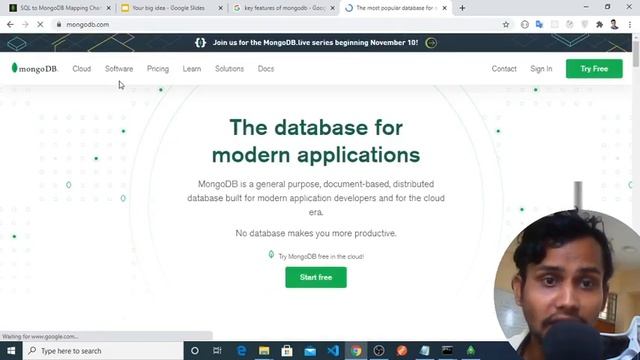Click Try MongoDB free in the cloud text
The height and width of the screenshot is (360, 640).
321,256
